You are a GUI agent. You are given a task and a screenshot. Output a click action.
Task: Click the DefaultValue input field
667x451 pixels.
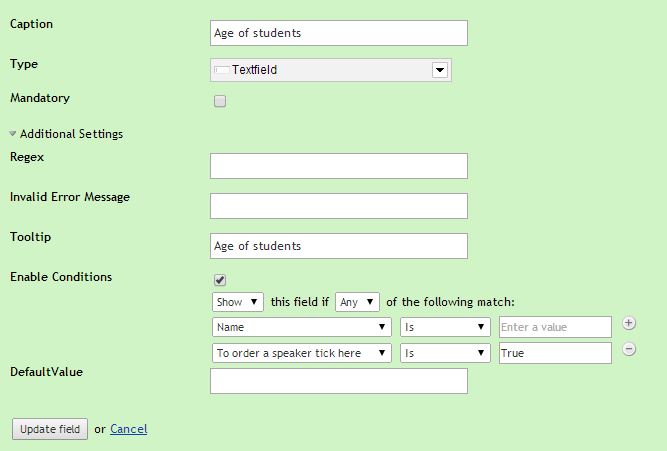[339, 381]
